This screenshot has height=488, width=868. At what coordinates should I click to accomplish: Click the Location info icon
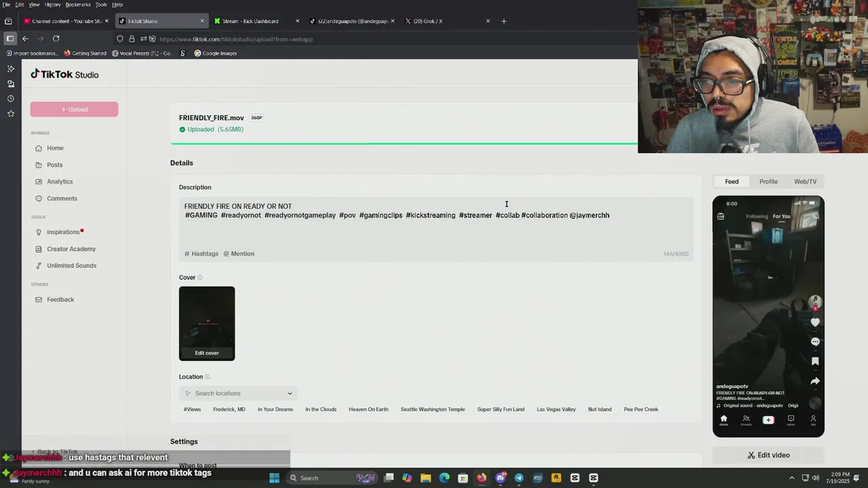pos(208,377)
